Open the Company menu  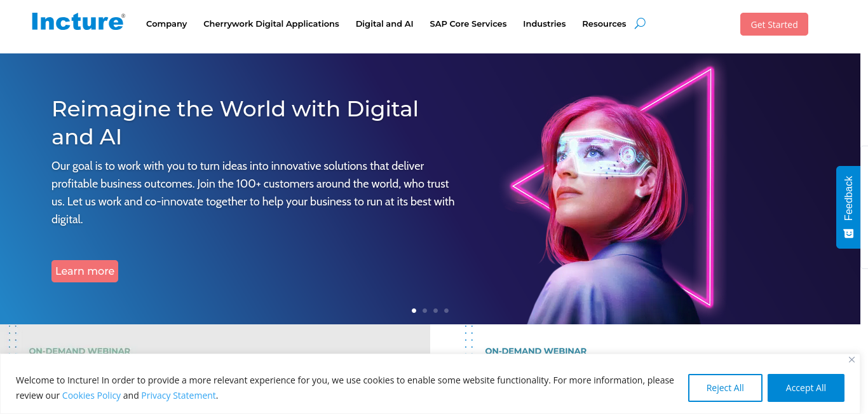point(166,24)
